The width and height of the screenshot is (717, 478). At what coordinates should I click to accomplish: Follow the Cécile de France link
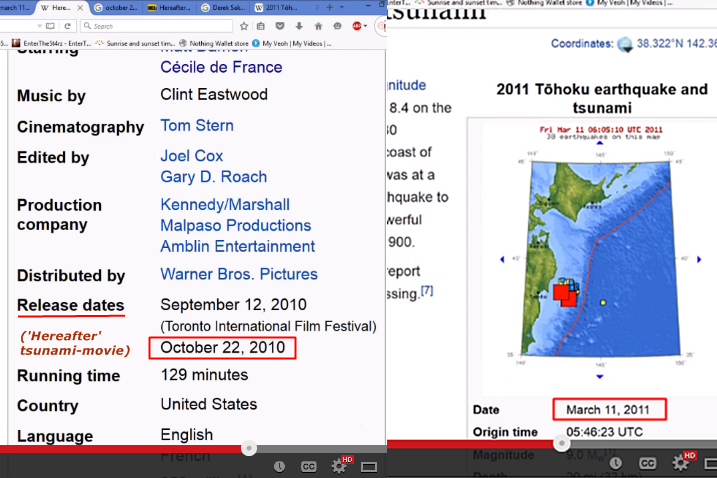click(221, 67)
